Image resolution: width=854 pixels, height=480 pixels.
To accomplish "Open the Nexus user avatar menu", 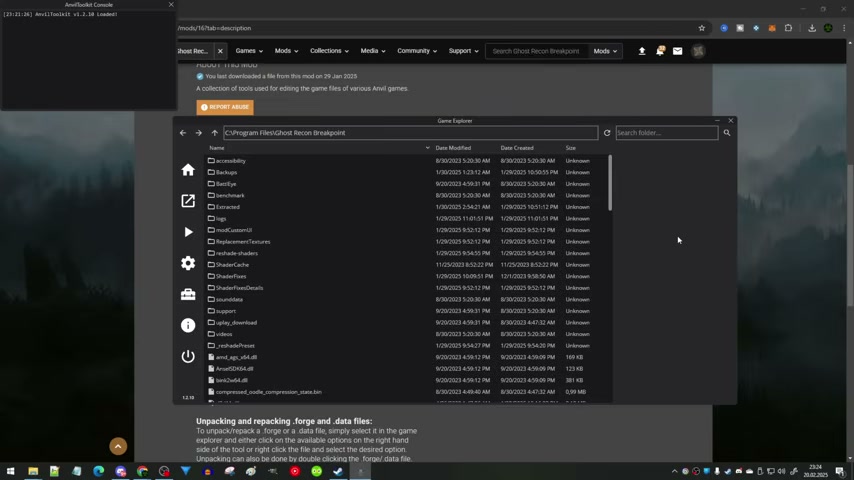I will click(698, 51).
